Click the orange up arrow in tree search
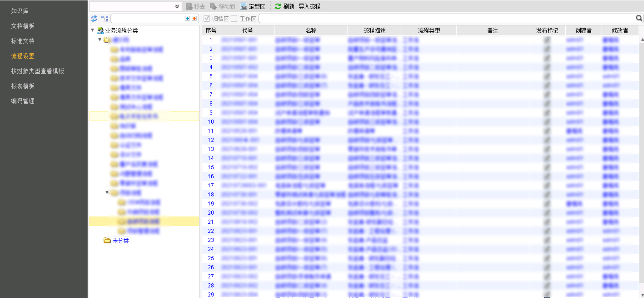 click(x=194, y=18)
